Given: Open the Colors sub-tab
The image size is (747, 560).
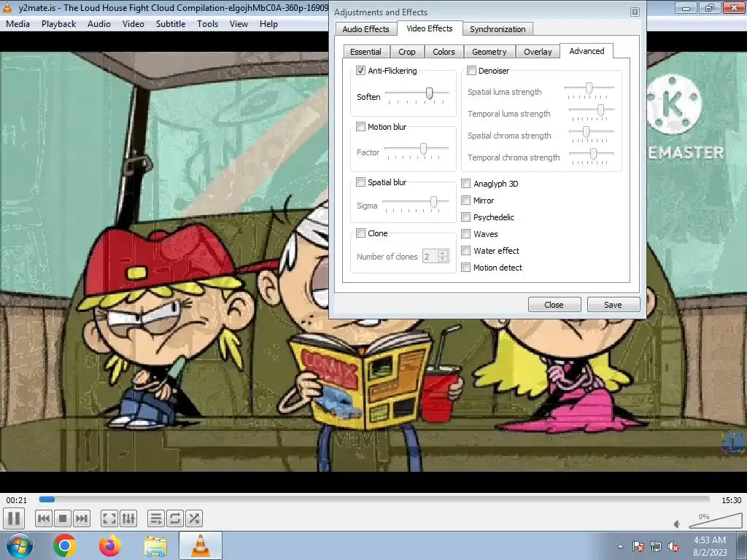Looking at the screenshot, I should click(x=444, y=52).
